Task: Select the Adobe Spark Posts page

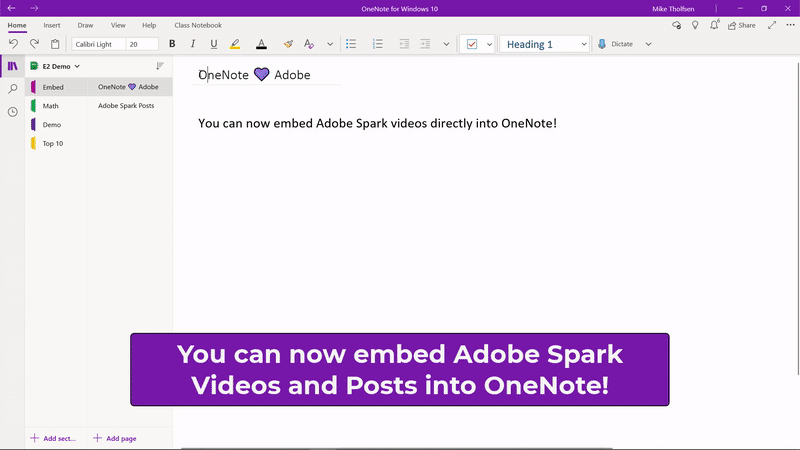Action: (x=126, y=105)
